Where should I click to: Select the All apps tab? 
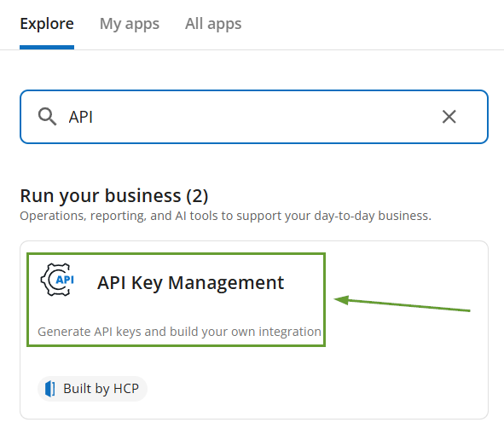pyautogui.click(x=213, y=24)
